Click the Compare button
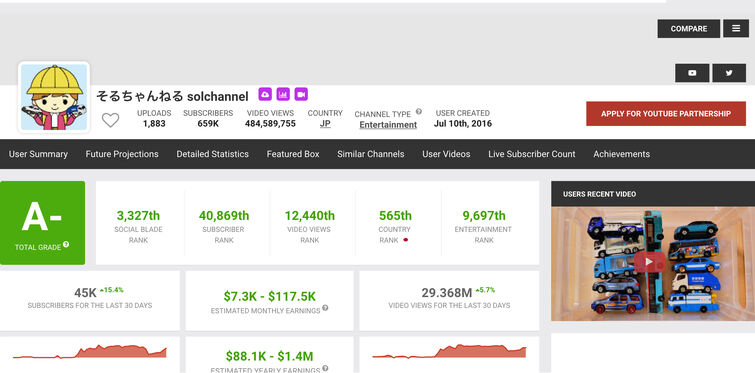The width and height of the screenshot is (755, 373). point(689,28)
